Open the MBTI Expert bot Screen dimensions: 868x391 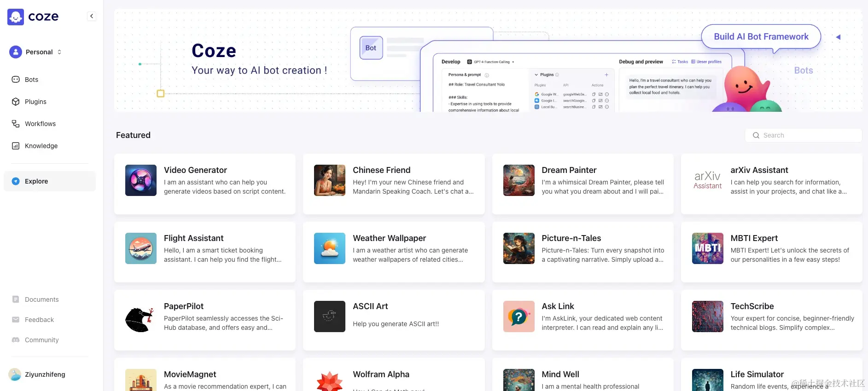772,252
